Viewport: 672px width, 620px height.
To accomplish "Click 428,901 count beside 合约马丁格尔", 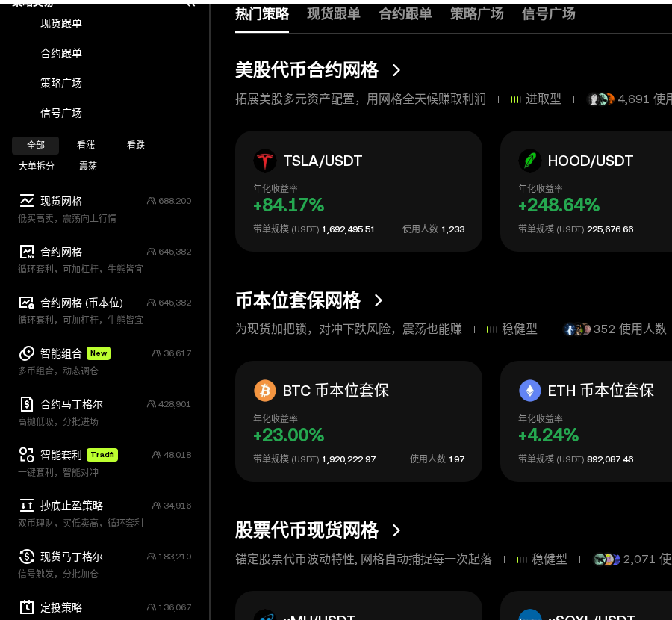I will (175, 404).
